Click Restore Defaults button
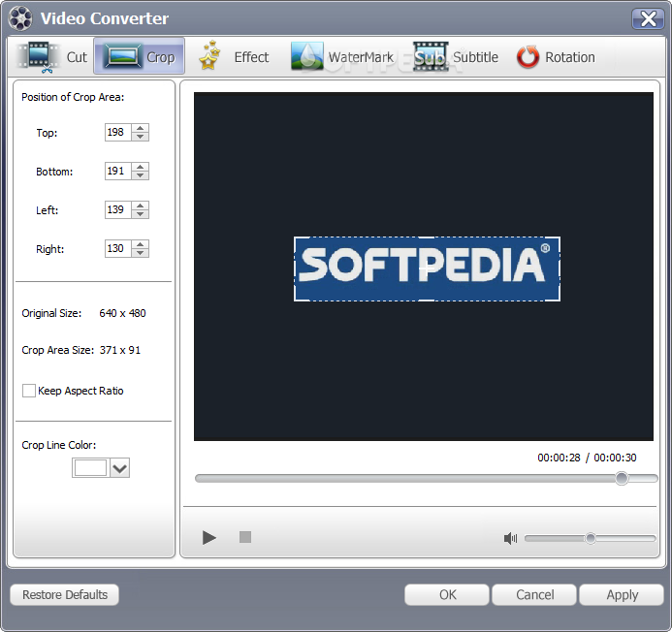The width and height of the screenshot is (672, 632). (x=64, y=595)
